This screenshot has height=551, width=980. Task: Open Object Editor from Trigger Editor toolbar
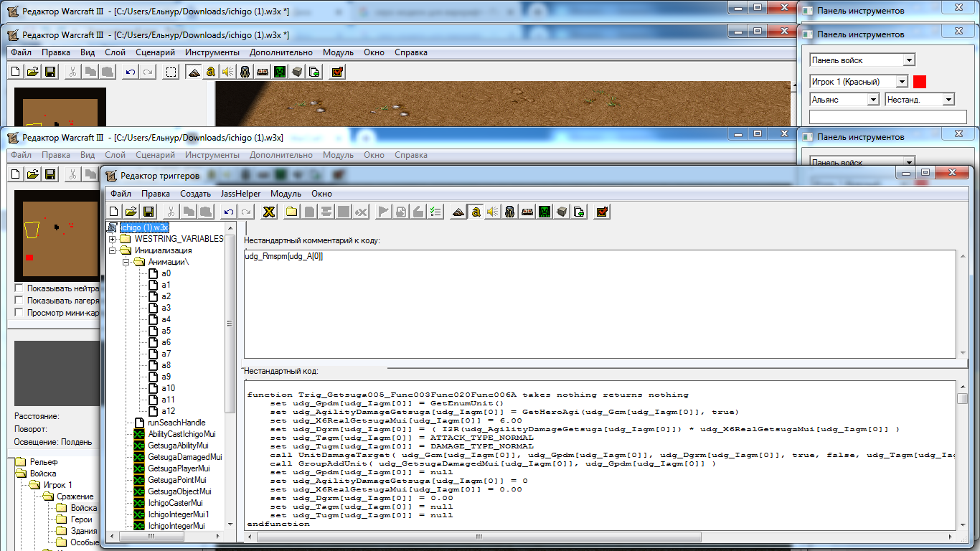click(x=510, y=212)
